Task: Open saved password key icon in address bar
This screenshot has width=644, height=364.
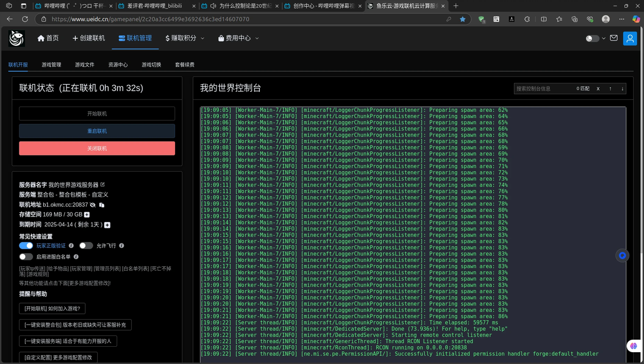Action: (x=448, y=19)
